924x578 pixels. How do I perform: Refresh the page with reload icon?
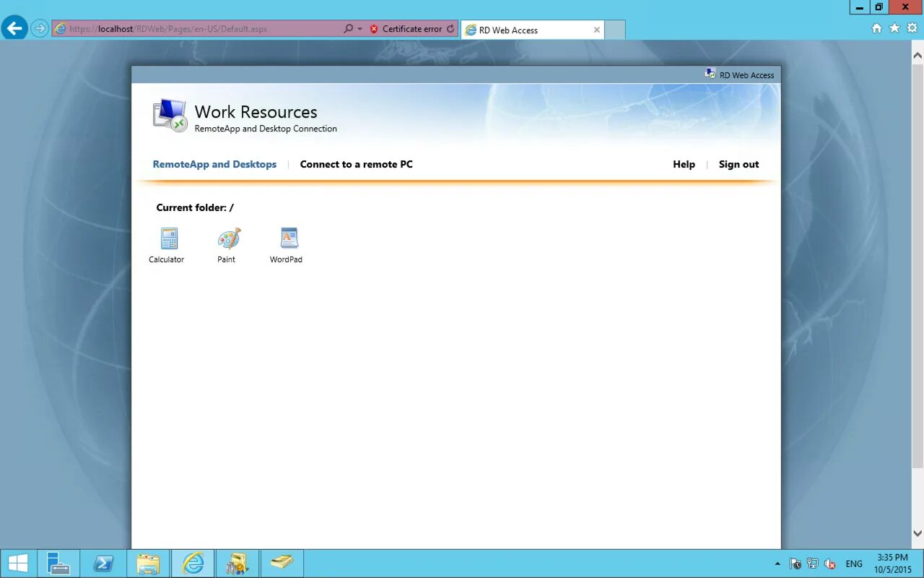[x=450, y=29]
